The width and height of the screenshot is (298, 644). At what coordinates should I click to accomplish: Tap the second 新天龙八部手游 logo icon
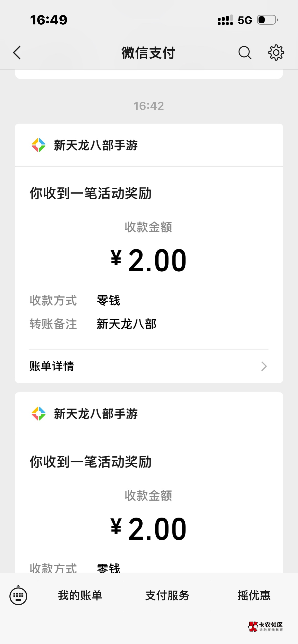[x=38, y=414]
